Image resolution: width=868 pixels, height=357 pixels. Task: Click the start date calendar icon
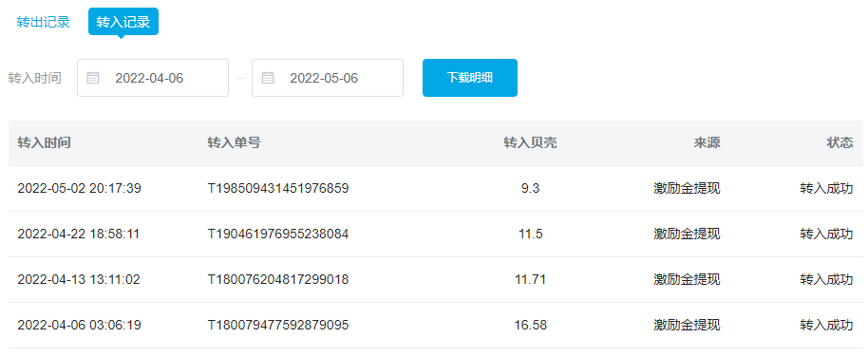94,78
